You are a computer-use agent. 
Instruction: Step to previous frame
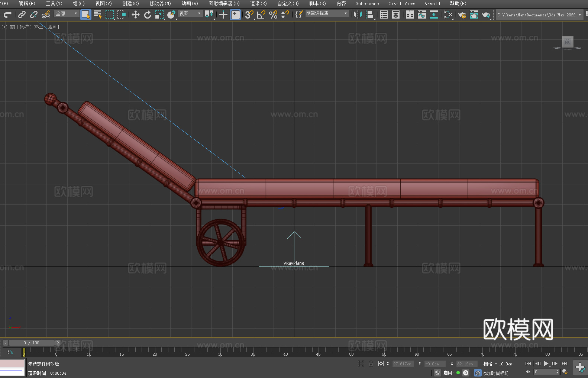(x=538, y=364)
